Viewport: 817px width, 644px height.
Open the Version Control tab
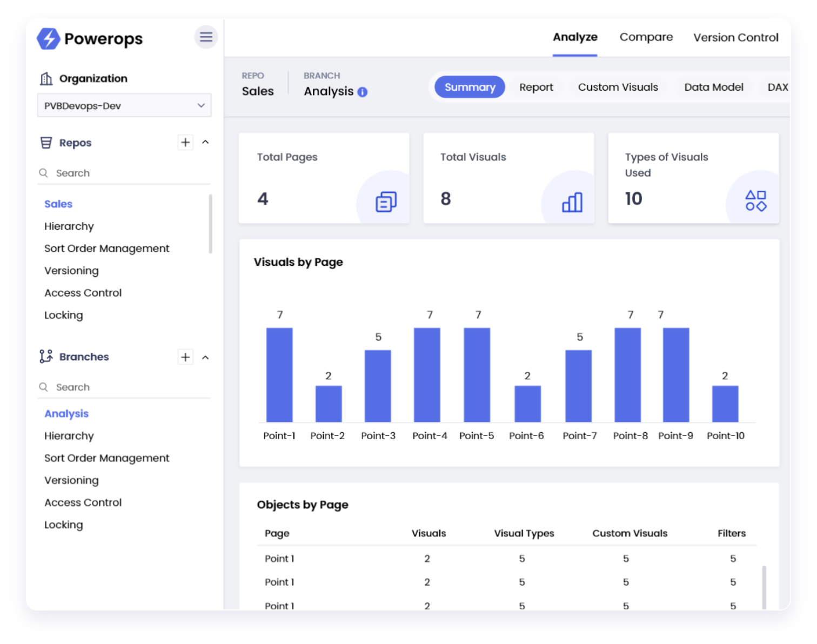[735, 38]
